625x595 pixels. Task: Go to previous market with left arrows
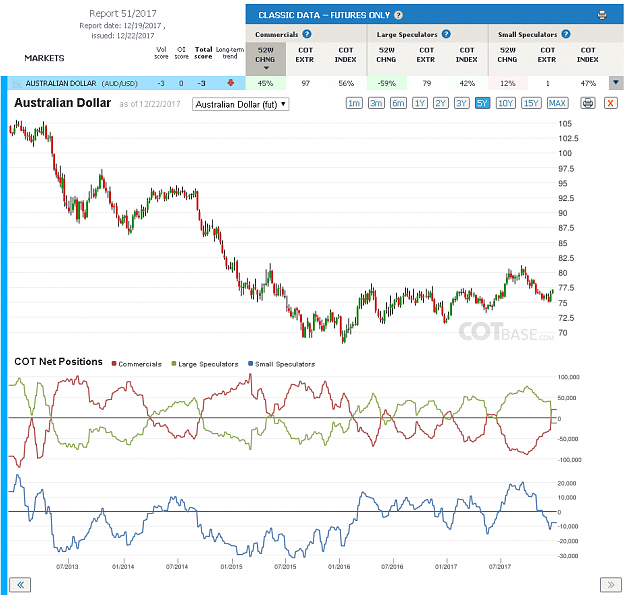click(20, 585)
